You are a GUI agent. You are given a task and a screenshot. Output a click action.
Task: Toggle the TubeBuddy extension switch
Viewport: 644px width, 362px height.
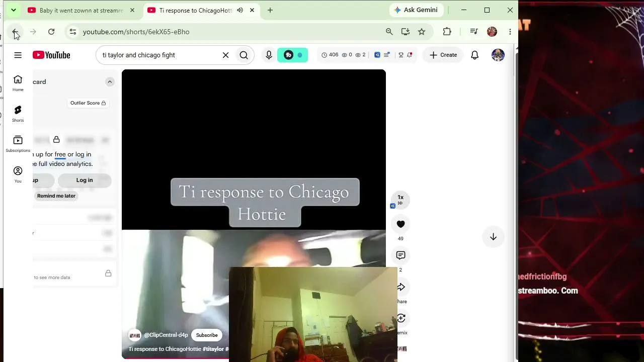click(292, 55)
